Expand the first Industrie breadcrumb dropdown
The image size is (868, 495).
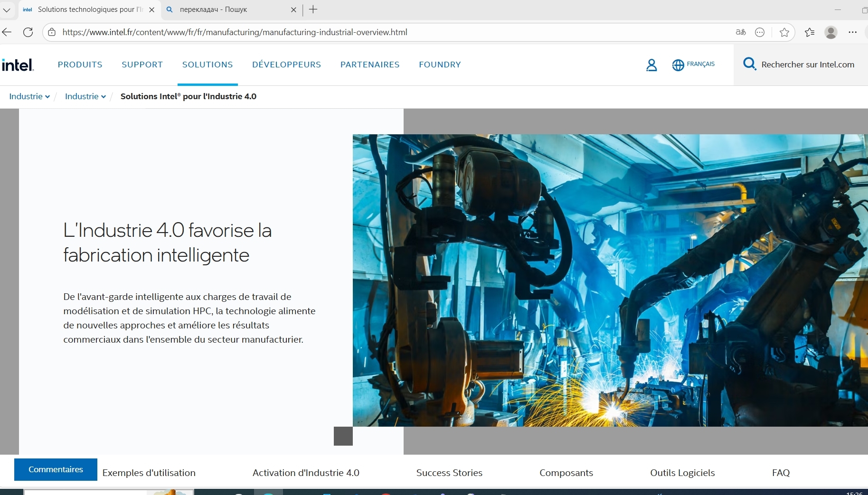pyautogui.click(x=29, y=96)
